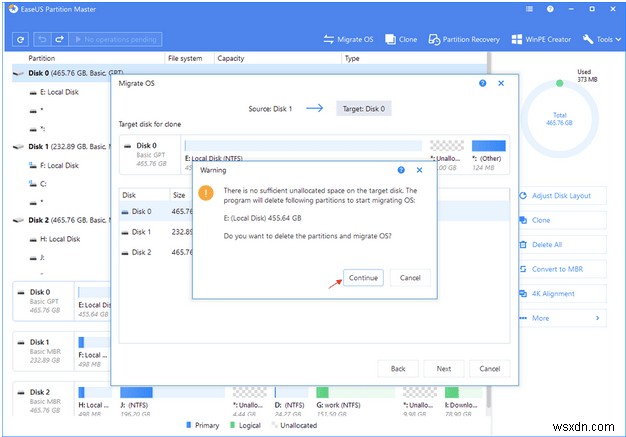This screenshot has width=626, height=437.
Task: Click Next in Migrate OS dialog
Action: click(x=444, y=369)
